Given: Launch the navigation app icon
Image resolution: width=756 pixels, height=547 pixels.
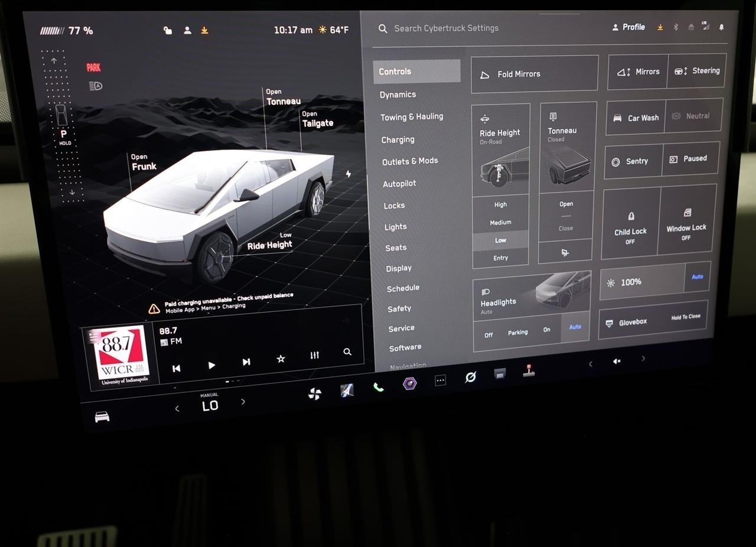Looking at the screenshot, I should tap(347, 390).
